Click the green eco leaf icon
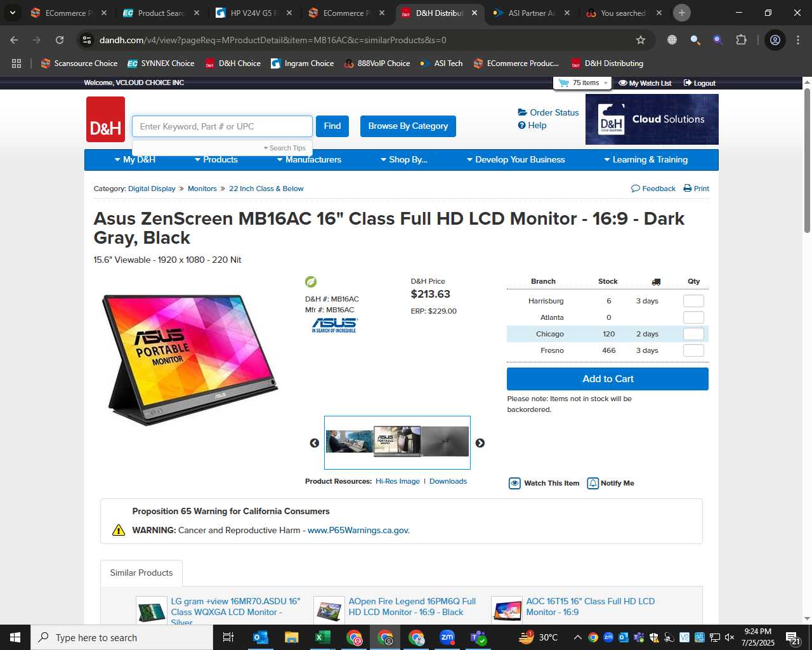812x650 pixels. click(x=311, y=282)
